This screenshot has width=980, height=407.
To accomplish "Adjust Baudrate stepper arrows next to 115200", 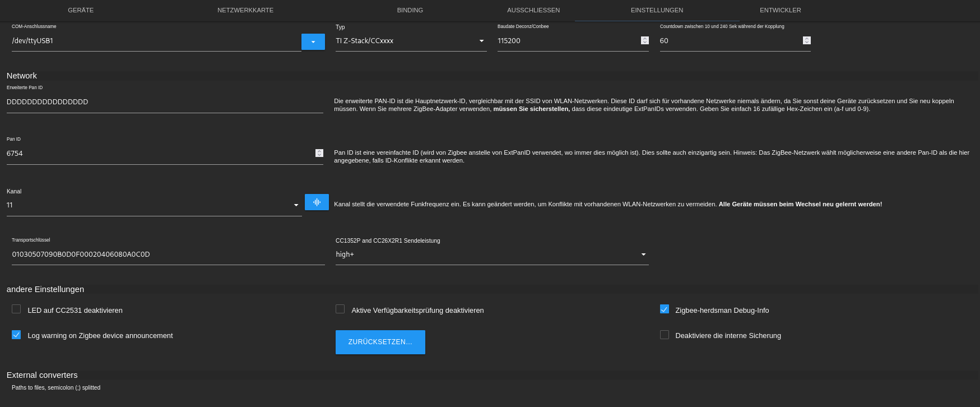I will coord(645,40).
